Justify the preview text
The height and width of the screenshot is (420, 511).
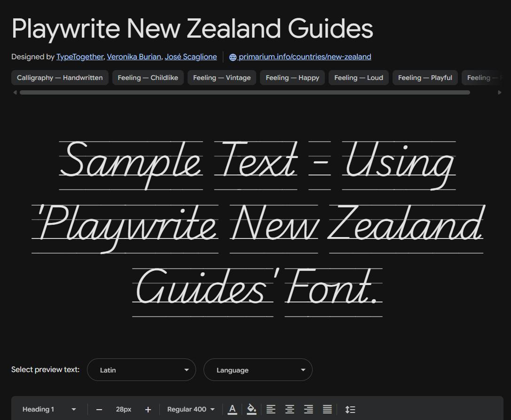point(327,409)
